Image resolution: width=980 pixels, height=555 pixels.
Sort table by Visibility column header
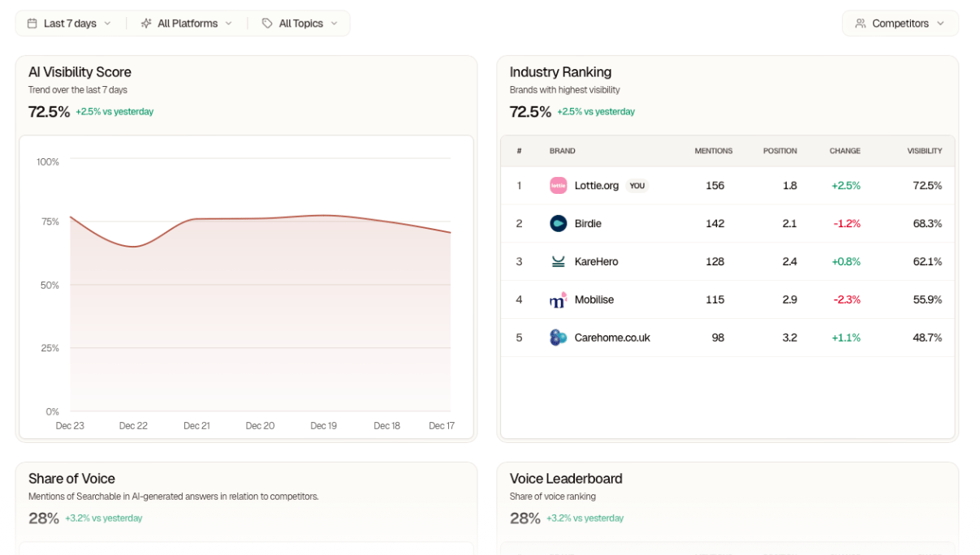coord(924,151)
